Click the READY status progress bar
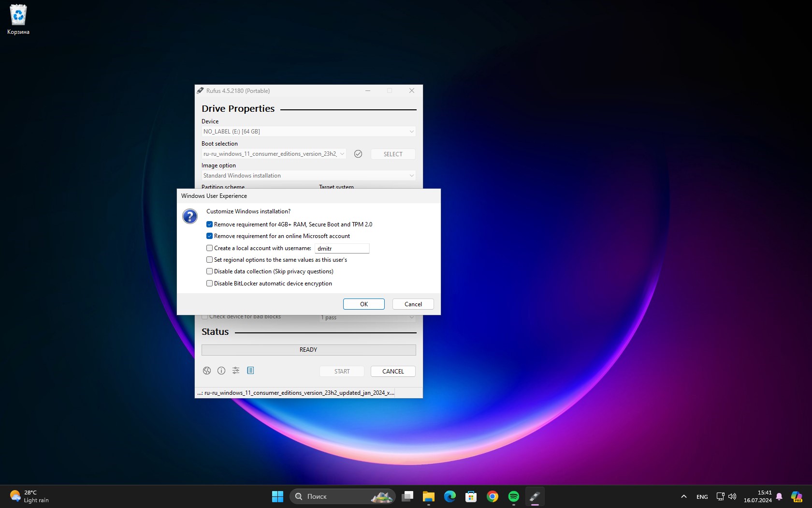 click(x=308, y=350)
